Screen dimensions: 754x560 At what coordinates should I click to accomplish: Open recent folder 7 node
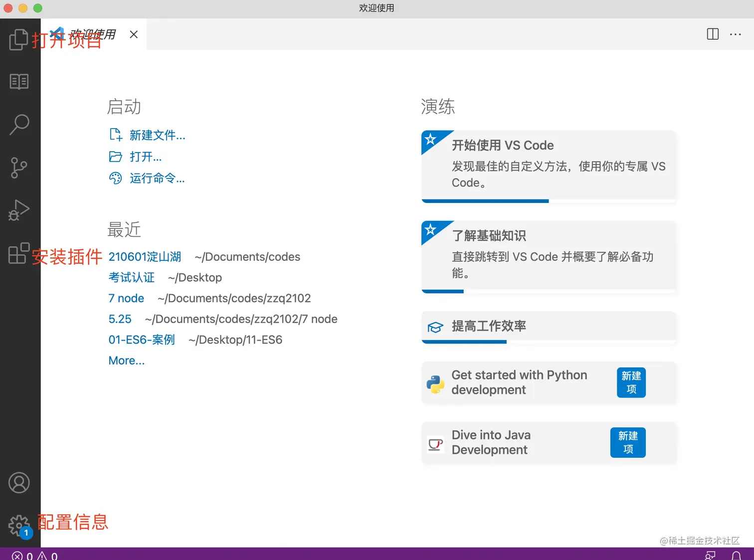click(126, 298)
